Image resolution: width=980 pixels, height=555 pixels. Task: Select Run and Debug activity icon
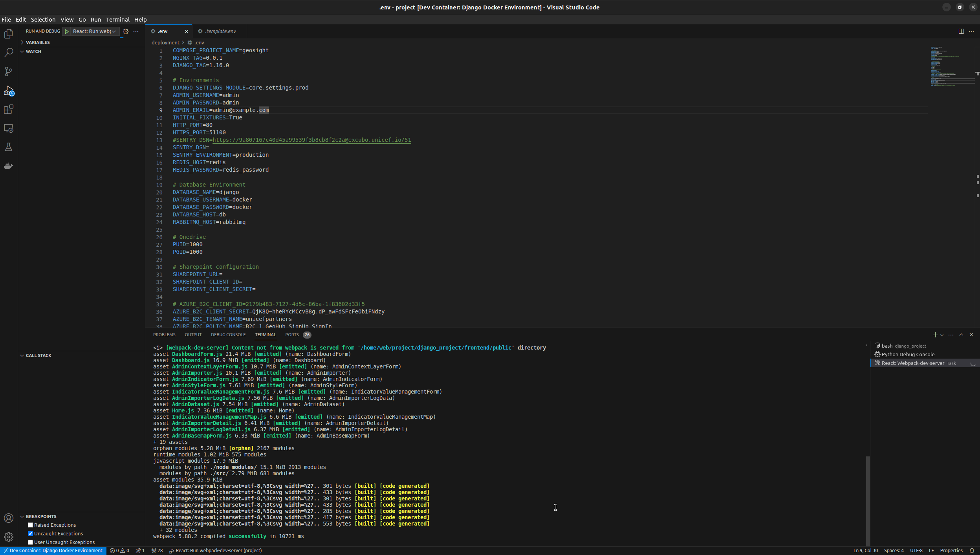pyautogui.click(x=9, y=91)
